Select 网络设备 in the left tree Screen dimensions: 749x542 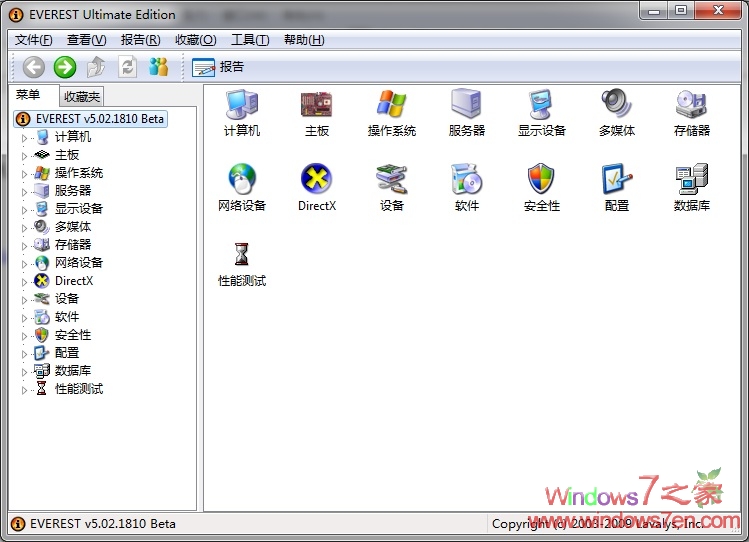79,263
